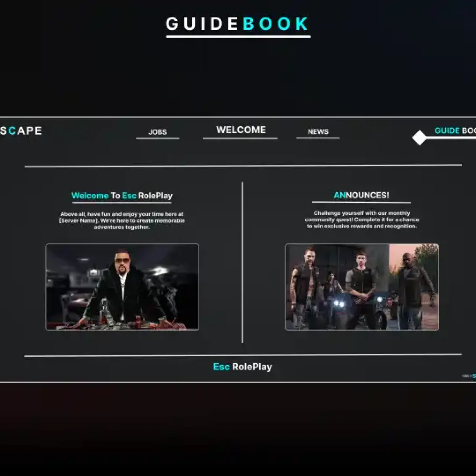Open the boss at table thumbnail
This screenshot has height=476, width=476.
click(x=122, y=287)
